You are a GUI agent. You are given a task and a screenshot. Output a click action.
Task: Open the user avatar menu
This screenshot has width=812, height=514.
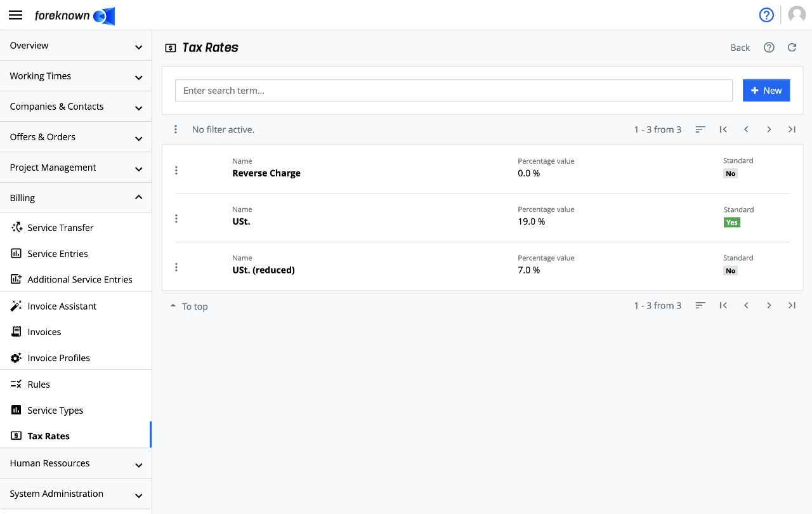pos(797,15)
